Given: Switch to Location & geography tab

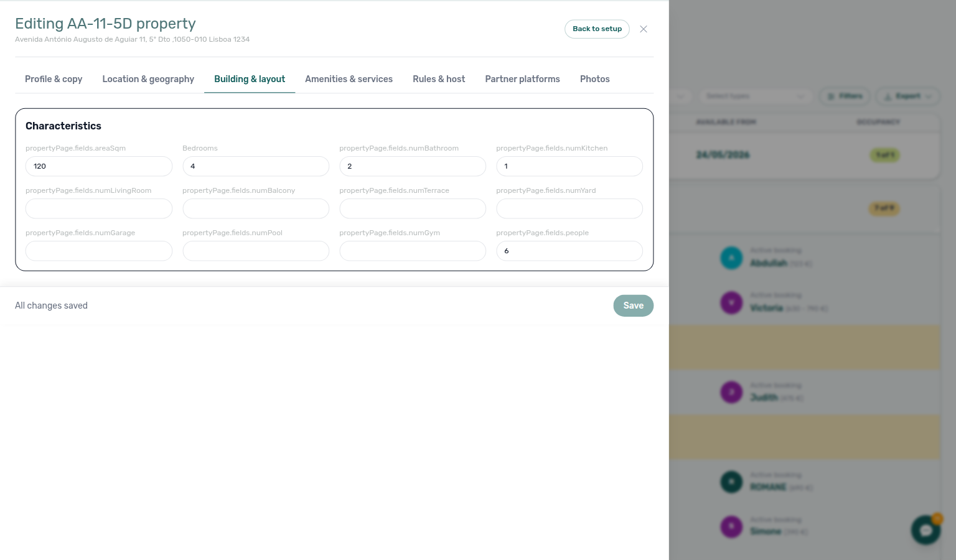Looking at the screenshot, I should pyautogui.click(x=148, y=79).
